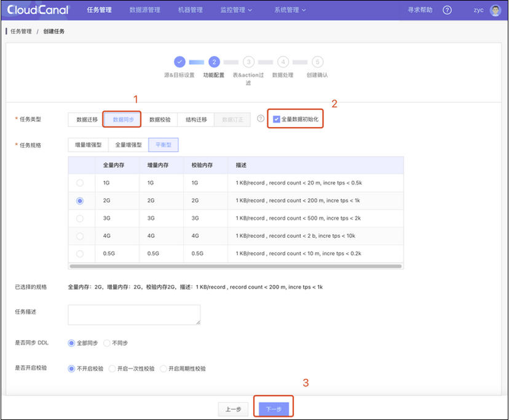Click the 任务描述 text area
Image resolution: width=509 pixels, height=420 pixels.
click(134, 314)
